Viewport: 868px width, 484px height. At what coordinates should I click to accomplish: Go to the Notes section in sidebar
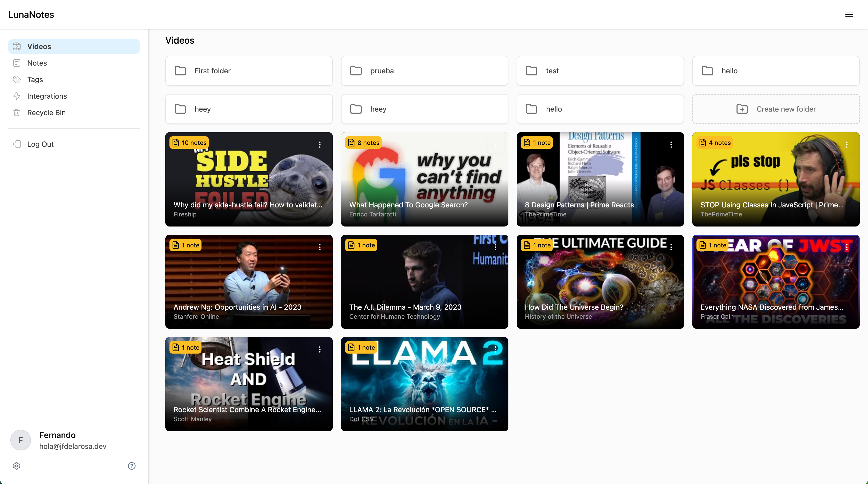pyautogui.click(x=74, y=63)
